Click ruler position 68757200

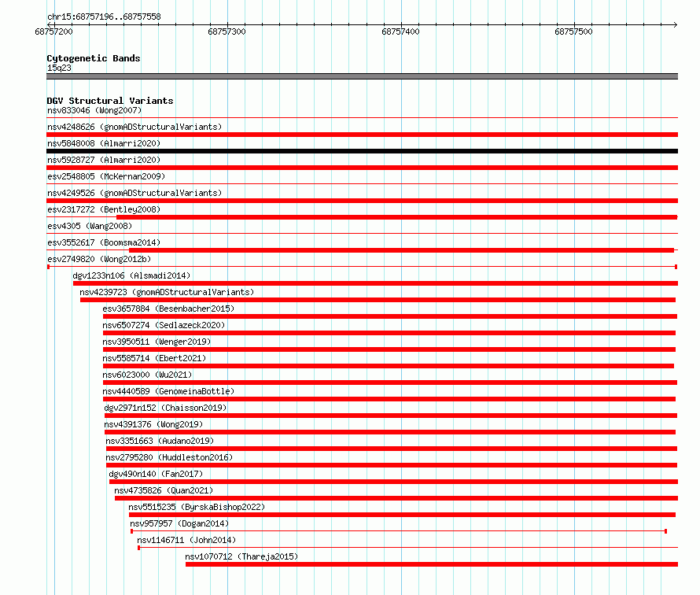[x=53, y=31]
